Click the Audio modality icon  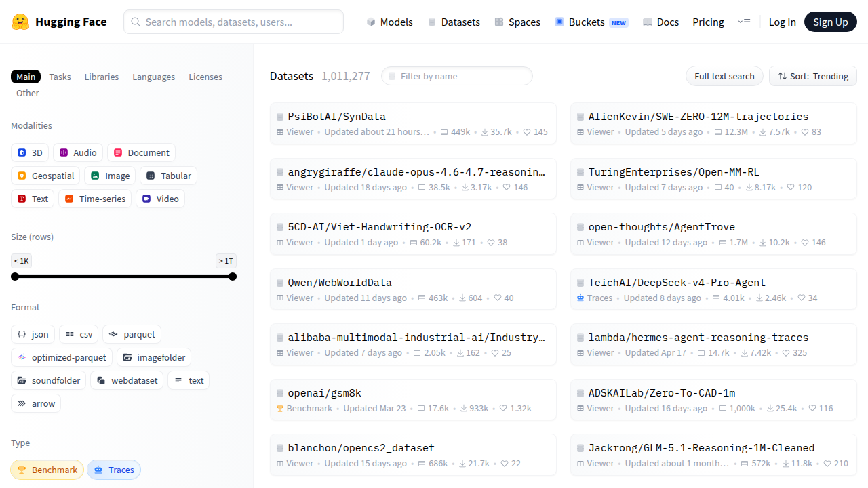(64, 152)
